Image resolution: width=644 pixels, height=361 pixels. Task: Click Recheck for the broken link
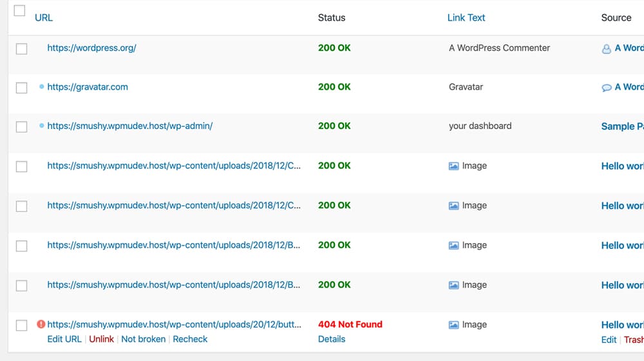point(190,339)
